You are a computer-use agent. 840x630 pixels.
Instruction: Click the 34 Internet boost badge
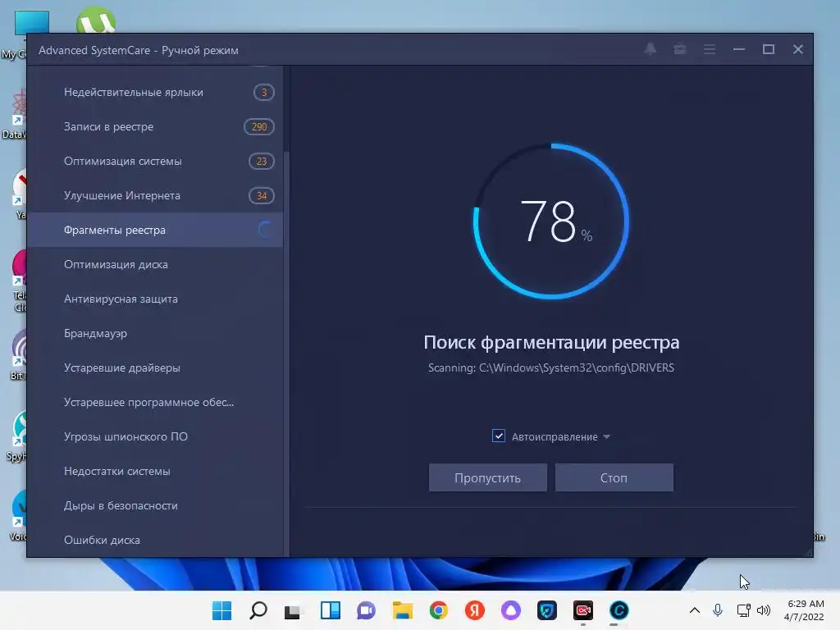coord(261,195)
